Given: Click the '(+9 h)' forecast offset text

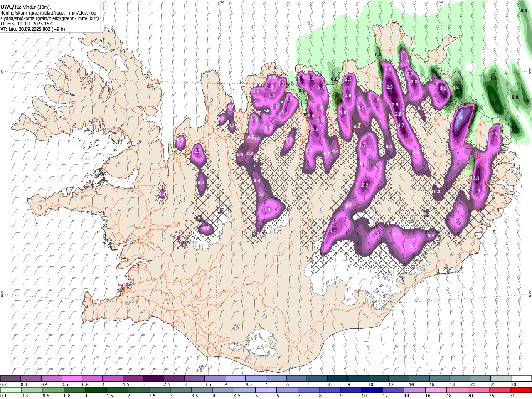Looking at the screenshot, I should tap(58, 30).
